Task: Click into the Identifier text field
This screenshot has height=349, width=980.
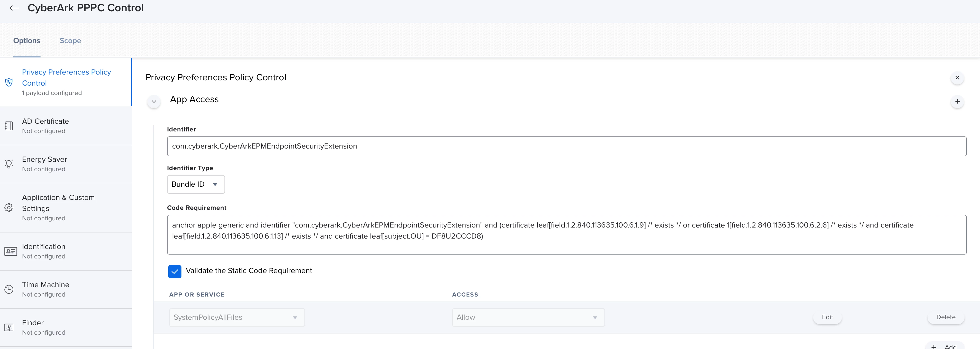Action: coord(566,146)
